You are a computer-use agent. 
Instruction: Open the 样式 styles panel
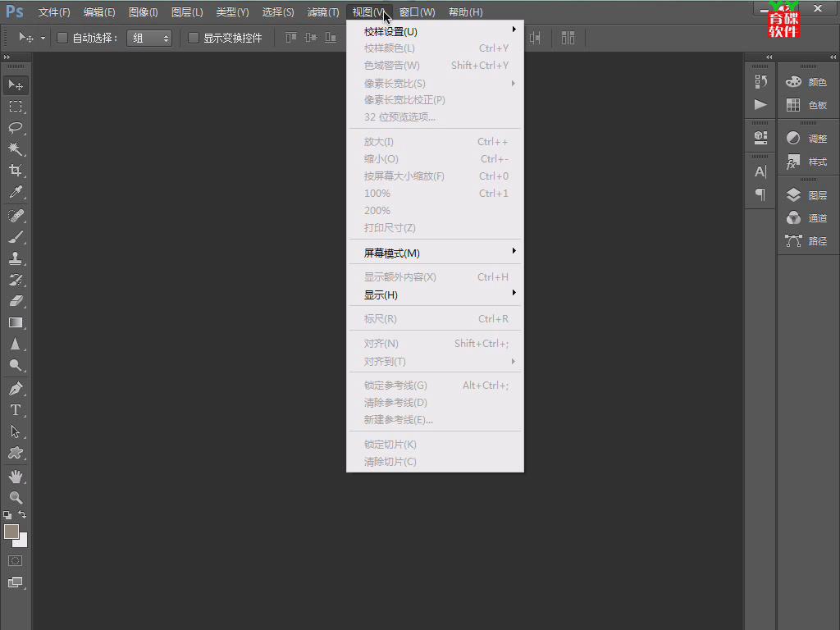point(807,162)
